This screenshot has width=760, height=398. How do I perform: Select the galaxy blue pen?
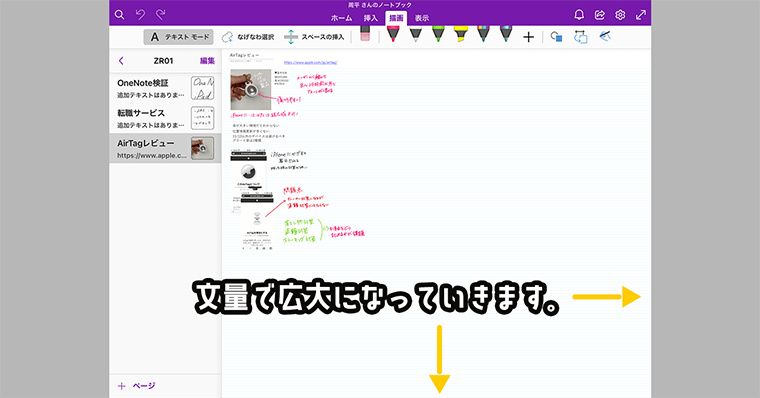pyautogui.click(x=506, y=34)
